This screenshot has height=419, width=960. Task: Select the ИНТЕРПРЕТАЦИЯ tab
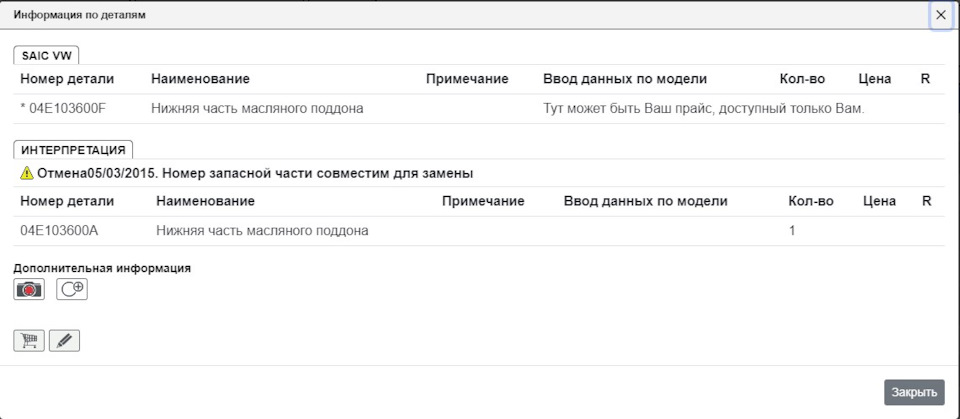click(x=73, y=150)
